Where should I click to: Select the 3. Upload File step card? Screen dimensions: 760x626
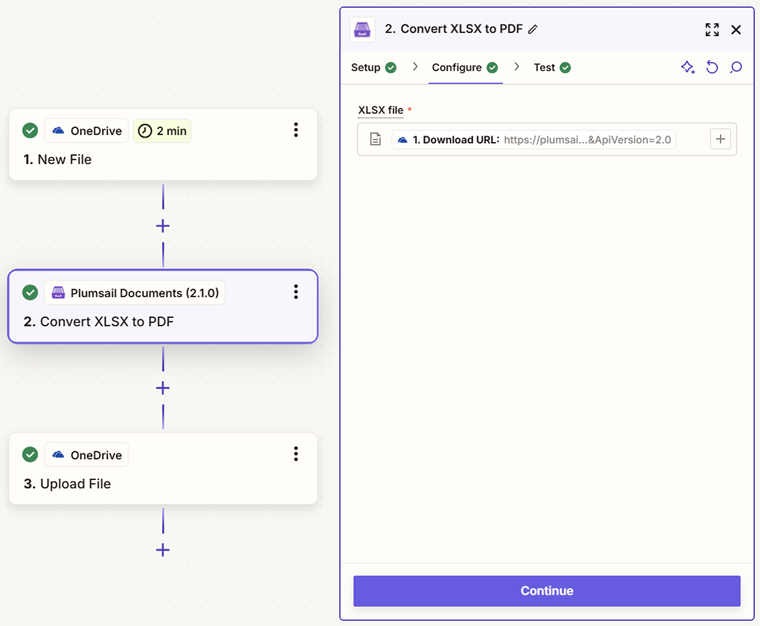(163, 469)
